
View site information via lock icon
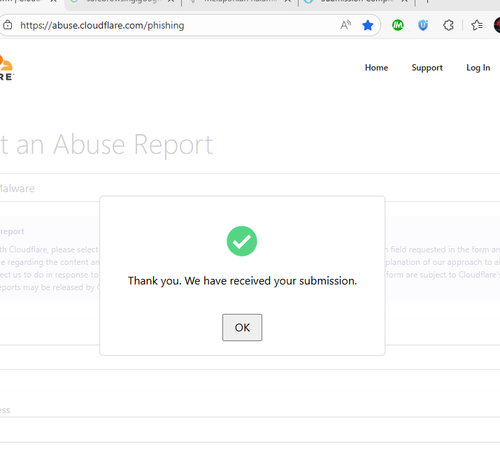click(8, 25)
